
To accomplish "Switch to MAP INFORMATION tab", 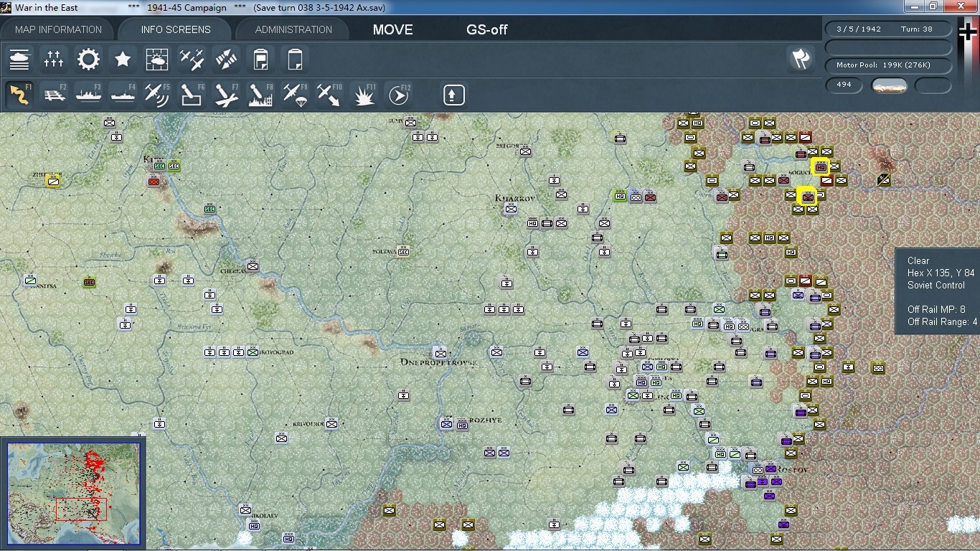I will (59, 29).
